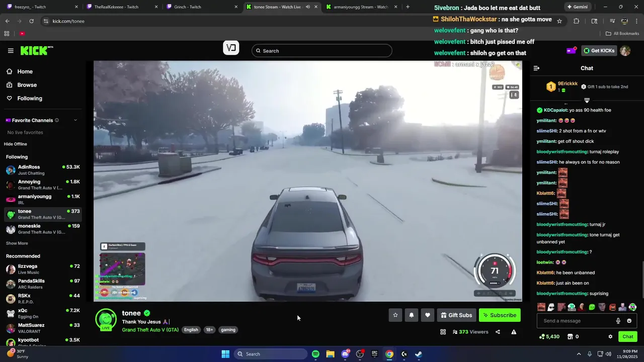Open the grid layout icon below the stream
The image size is (644, 362).
pyautogui.click(x=443, y=332)
